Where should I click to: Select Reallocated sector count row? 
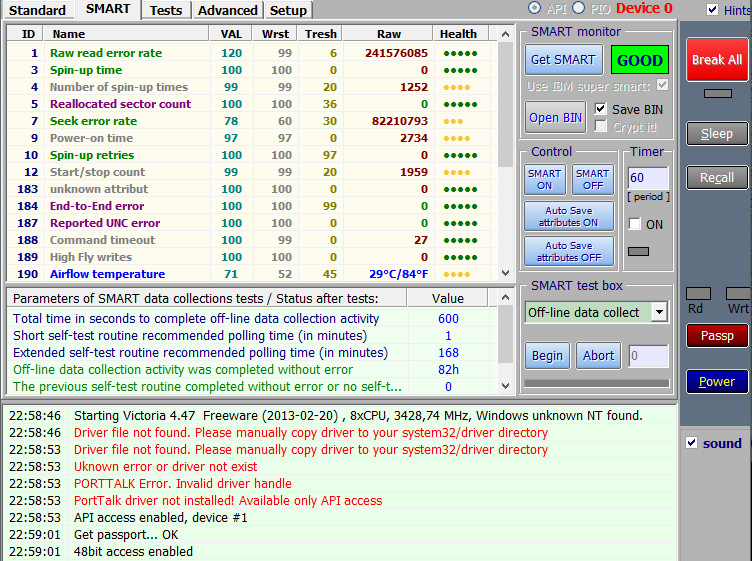pos(252,104)
